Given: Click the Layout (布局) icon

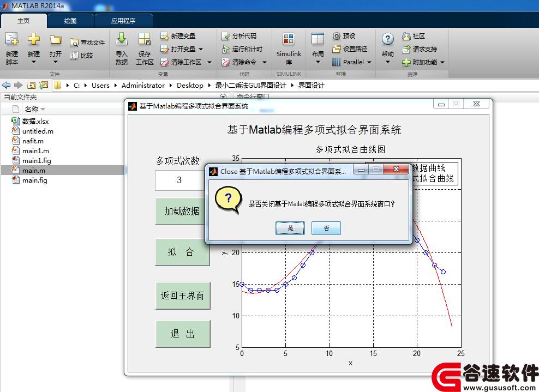Looking at the screenshot, I should [x=318, y=39].
